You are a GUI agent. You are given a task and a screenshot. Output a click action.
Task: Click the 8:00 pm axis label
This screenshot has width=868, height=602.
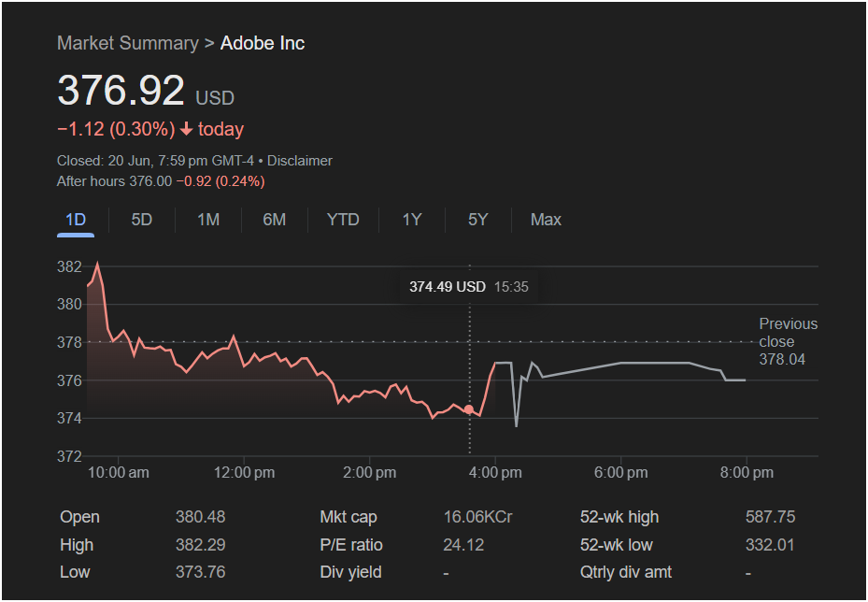click(747, 473)
